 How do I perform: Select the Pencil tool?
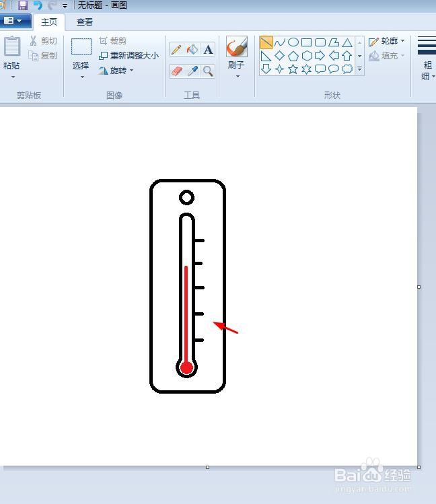point(176,50)
